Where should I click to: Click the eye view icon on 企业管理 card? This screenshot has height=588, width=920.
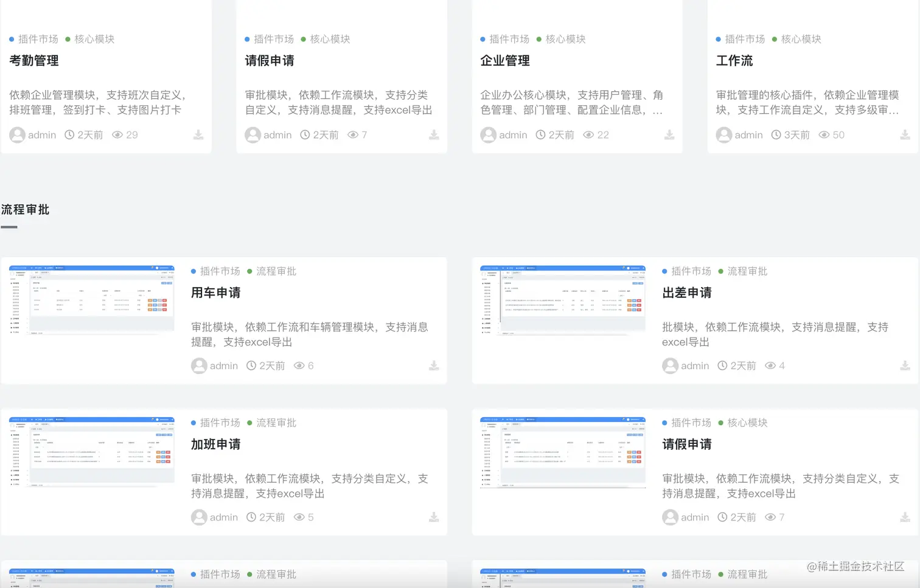(587, 134)
